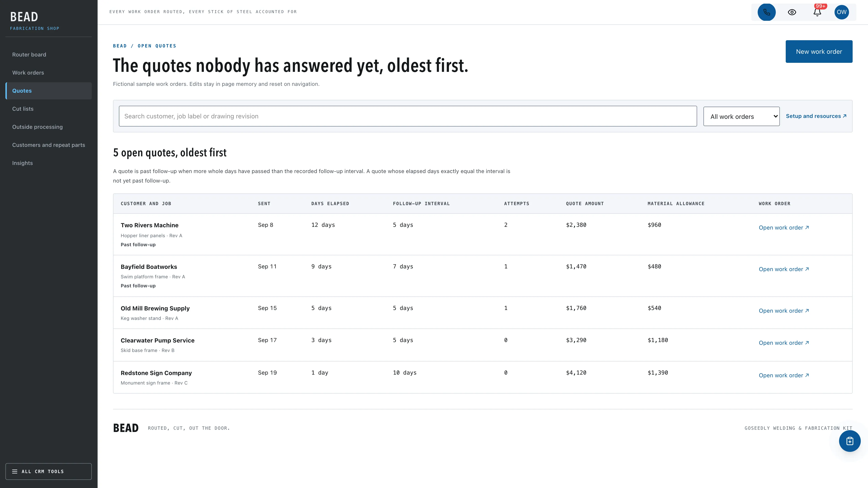The width and height of the screenshot is (868, 488).
Task: Open work order for Bayfield Boatworks
Action: 783,269
